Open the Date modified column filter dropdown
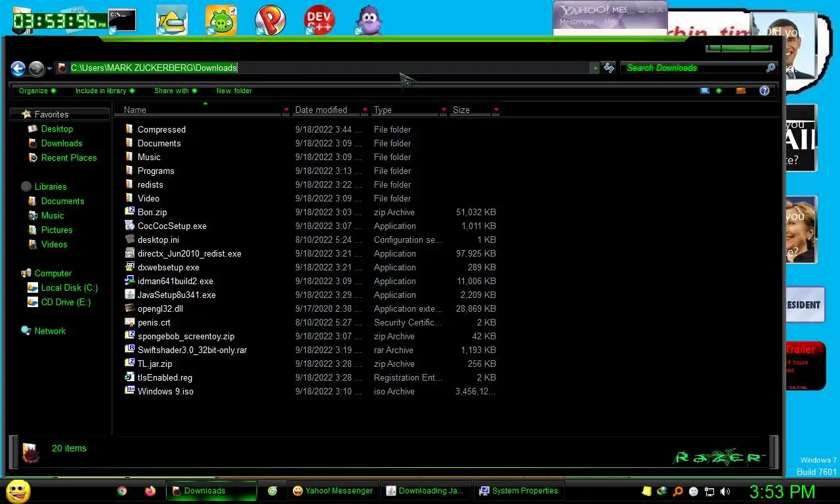Screen dimensions: 840x504 click(x=365, y=110)
